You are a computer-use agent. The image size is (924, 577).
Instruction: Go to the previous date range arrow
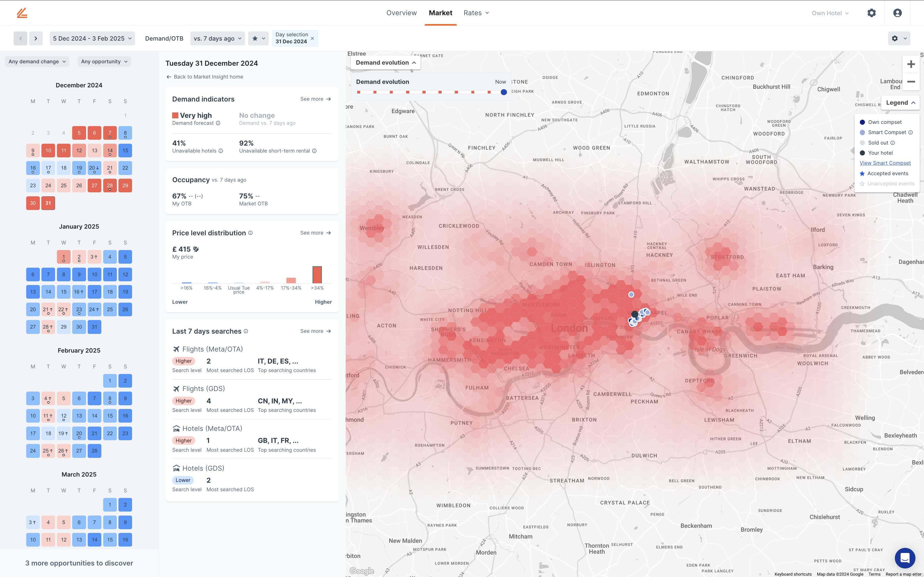click(x=21, y=38)
